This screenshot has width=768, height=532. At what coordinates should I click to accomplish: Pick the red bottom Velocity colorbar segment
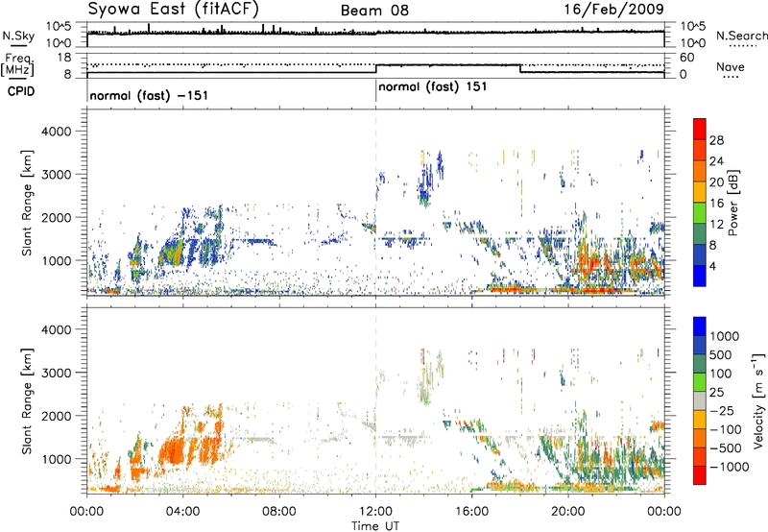[700, 475]
